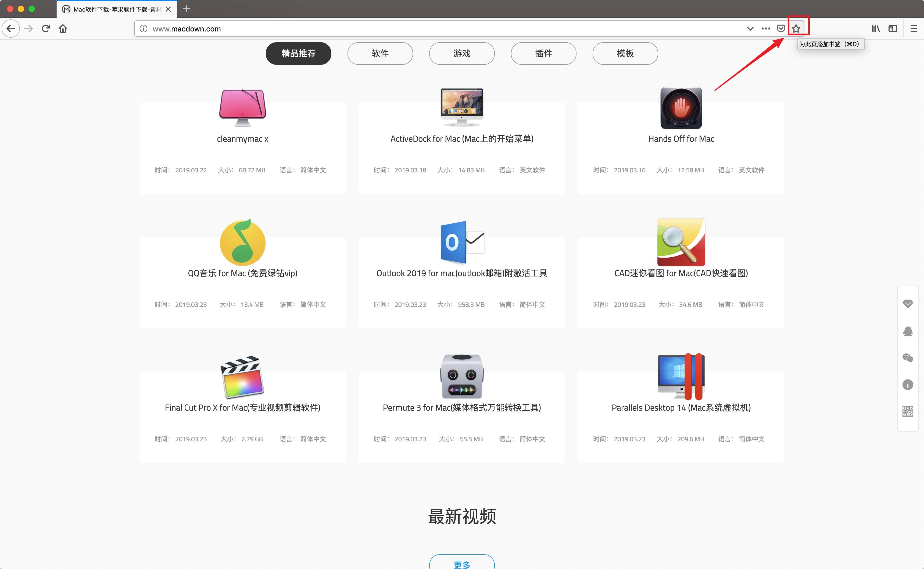Click the info circle sidebar icon
Image resolution: width=924 pixels, height=569 pixels.
coord(908,385)
